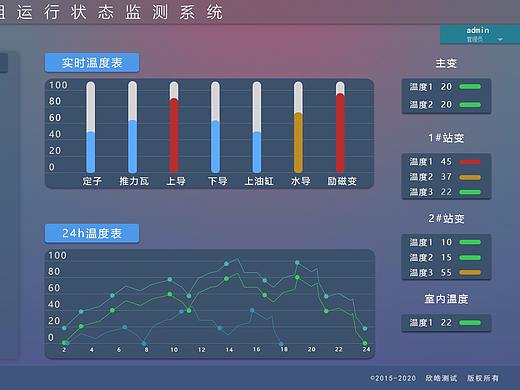This screenshot has width=520, height=390.
Task: Click the 水导 axis label
Action: tap(300, 181)
